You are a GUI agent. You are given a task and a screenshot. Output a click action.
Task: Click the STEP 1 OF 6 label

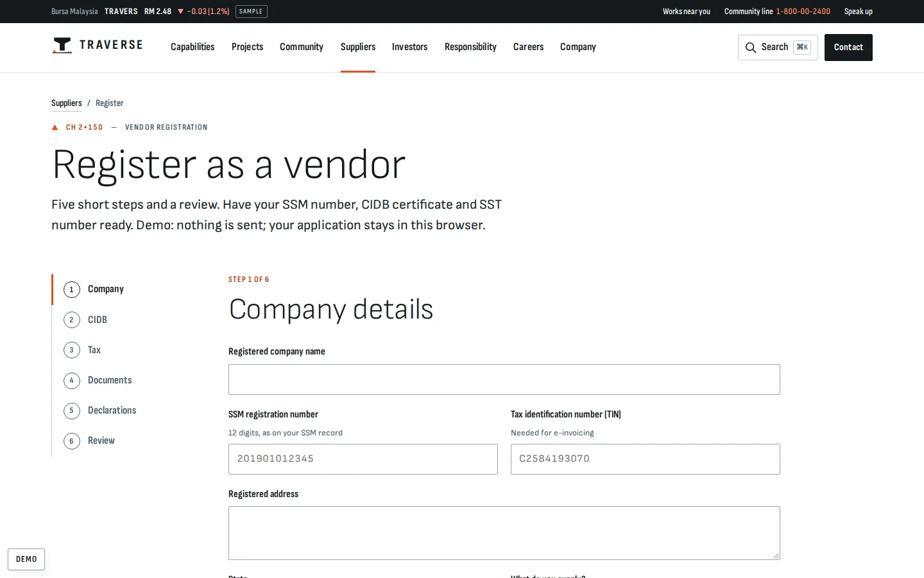pos(249,279)
